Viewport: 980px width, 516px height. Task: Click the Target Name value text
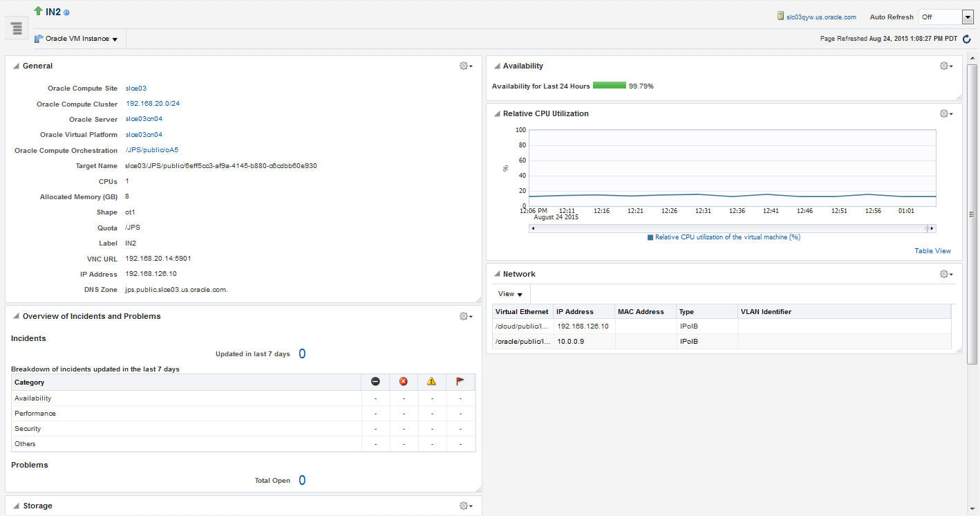pos(221,166)
